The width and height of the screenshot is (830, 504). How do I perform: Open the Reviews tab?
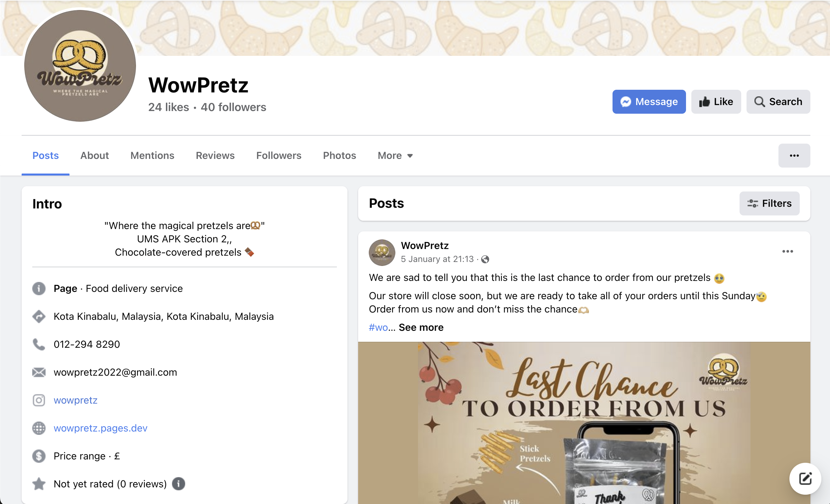[x=215, y=156]
